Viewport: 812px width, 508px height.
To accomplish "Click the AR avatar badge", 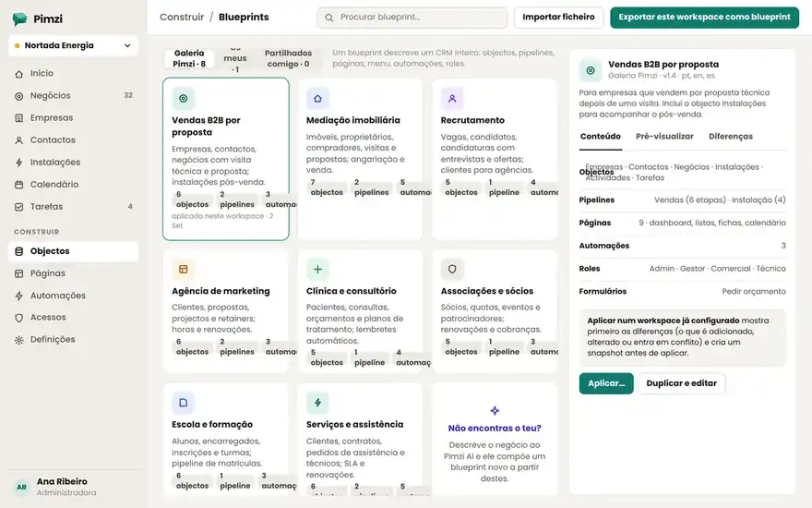I will [22, 488].
